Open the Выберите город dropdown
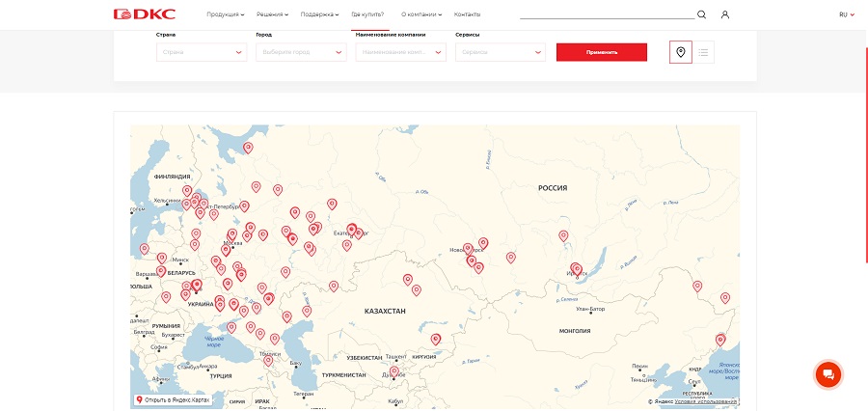This screenshot has height=411, width=868. pyautogui.click(x=301, y=52)
